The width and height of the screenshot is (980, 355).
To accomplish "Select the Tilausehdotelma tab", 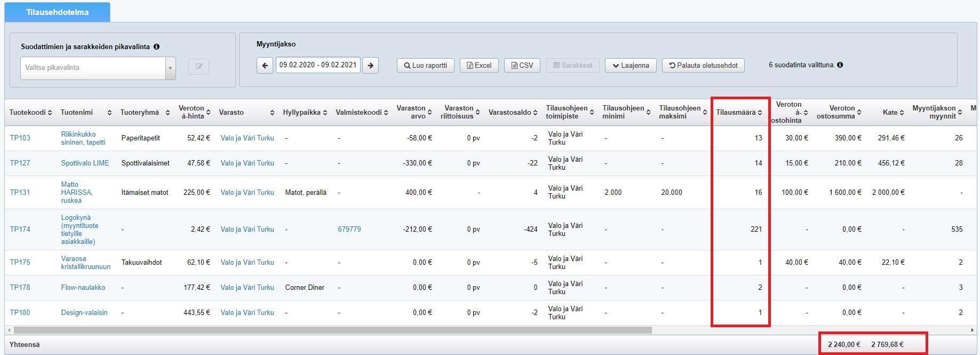I will 58,12.
